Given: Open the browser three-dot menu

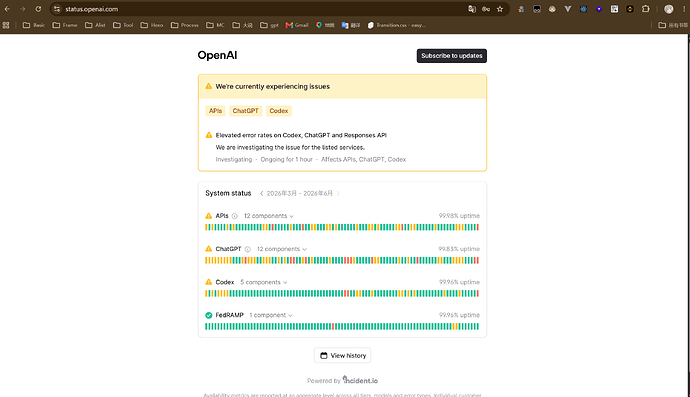Looking at the screenshot, I should [x=684, y=9].
